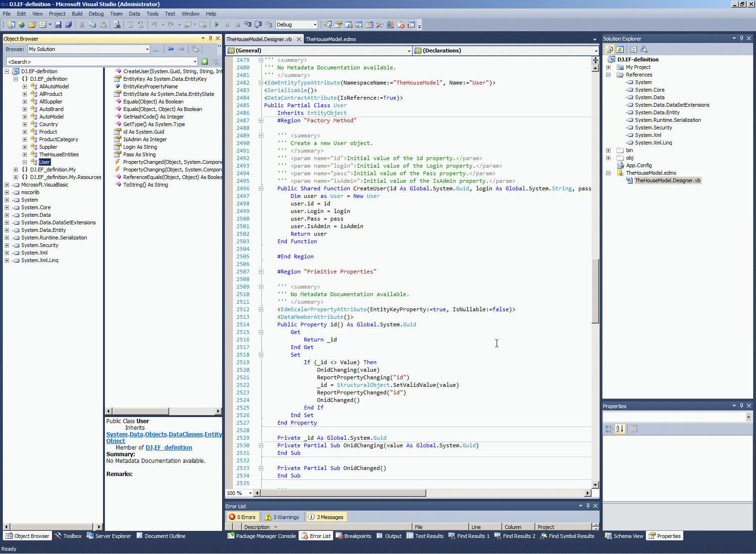Click the DJ.EF_definition member link
756x554 pixels.
click(x=169, y=448)
